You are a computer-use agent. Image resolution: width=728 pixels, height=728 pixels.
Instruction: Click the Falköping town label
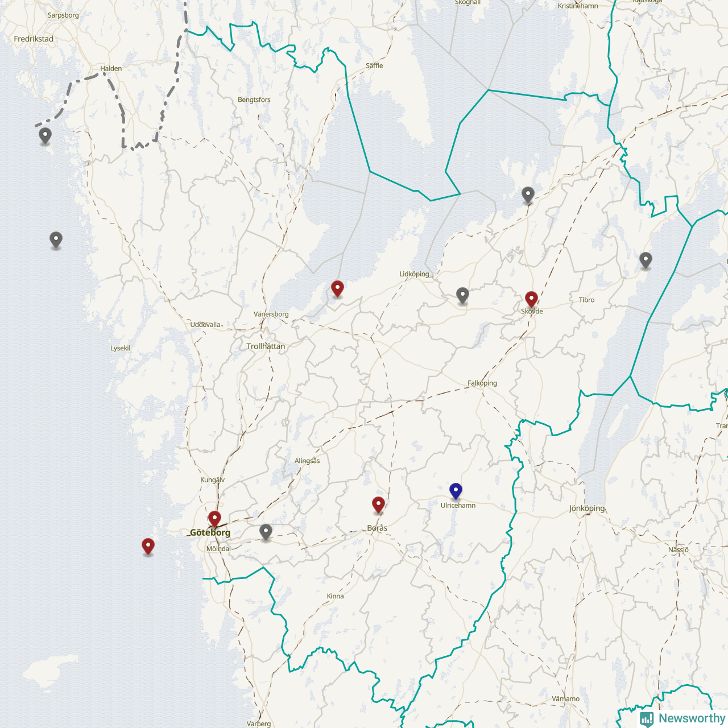click(482, 383)
